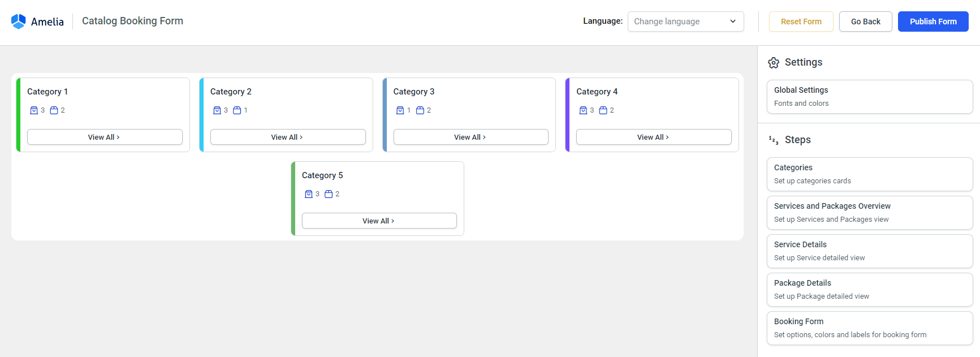
Task: Open the Change language dropdown
Action: (x=685, y=21)
